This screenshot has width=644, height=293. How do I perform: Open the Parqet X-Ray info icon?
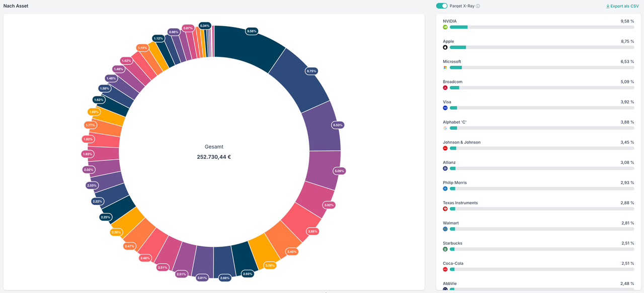[478, 6]
